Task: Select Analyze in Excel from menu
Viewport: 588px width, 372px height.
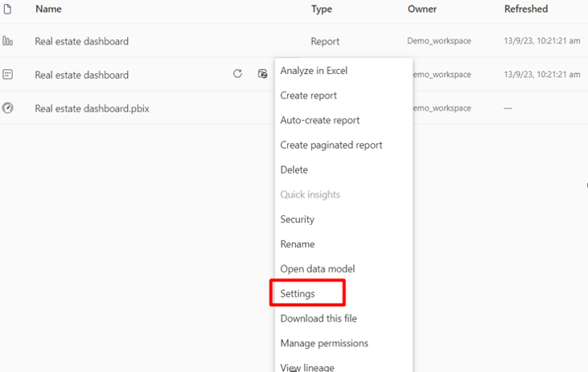Action: click(x=314, y=71)
